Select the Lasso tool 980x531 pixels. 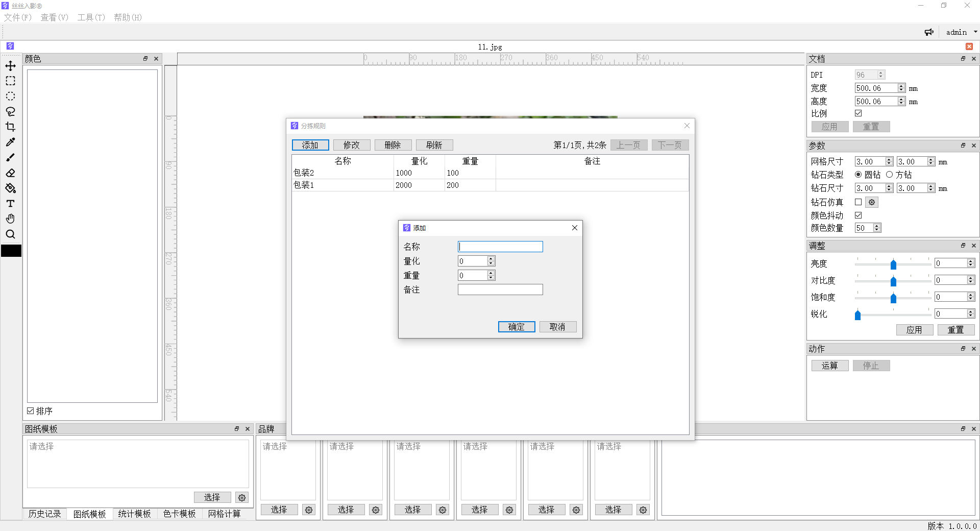click(10, 112)
